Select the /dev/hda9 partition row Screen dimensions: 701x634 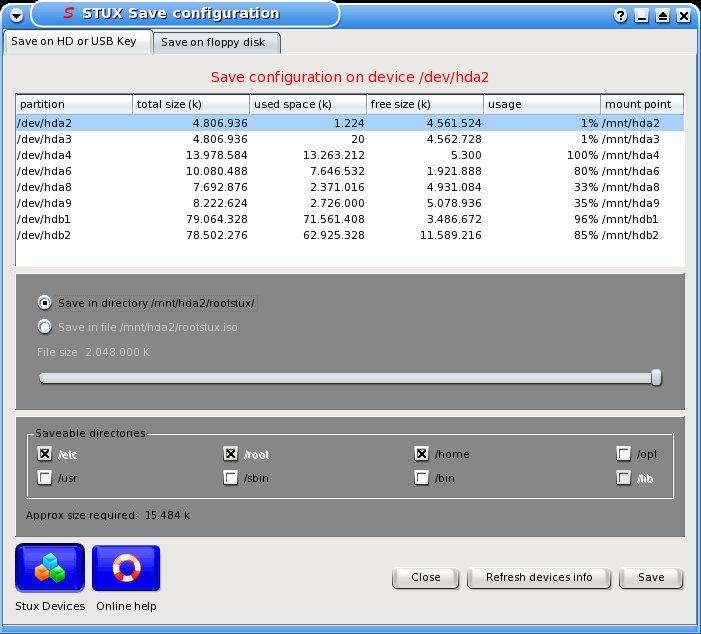point(350,203)
